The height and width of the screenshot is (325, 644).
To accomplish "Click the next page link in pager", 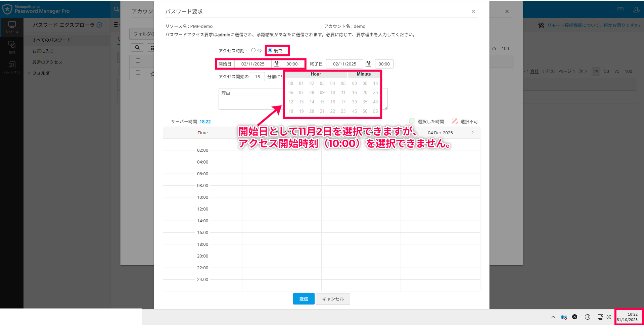I will click(583, 72).
